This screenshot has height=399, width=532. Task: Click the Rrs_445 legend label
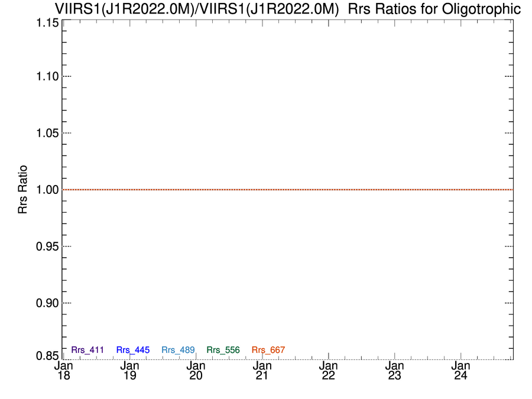click(x=133, y=350)
